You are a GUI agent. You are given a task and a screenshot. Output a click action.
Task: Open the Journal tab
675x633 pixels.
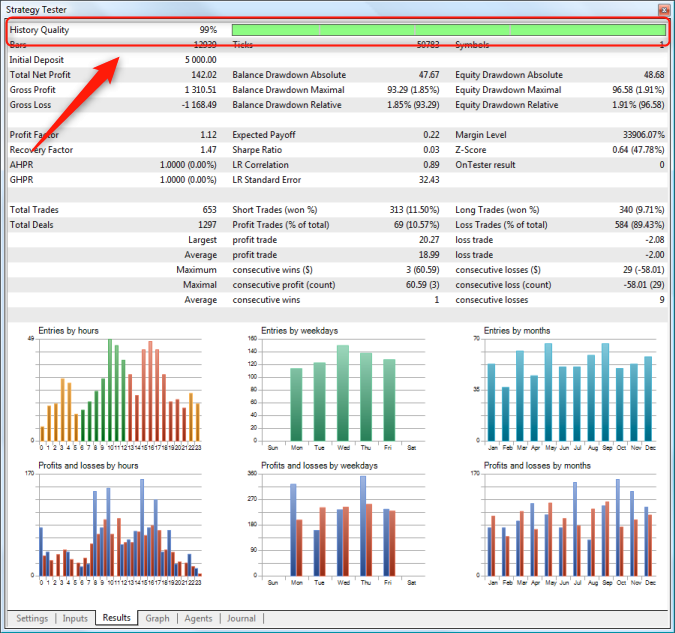[241, 618]
